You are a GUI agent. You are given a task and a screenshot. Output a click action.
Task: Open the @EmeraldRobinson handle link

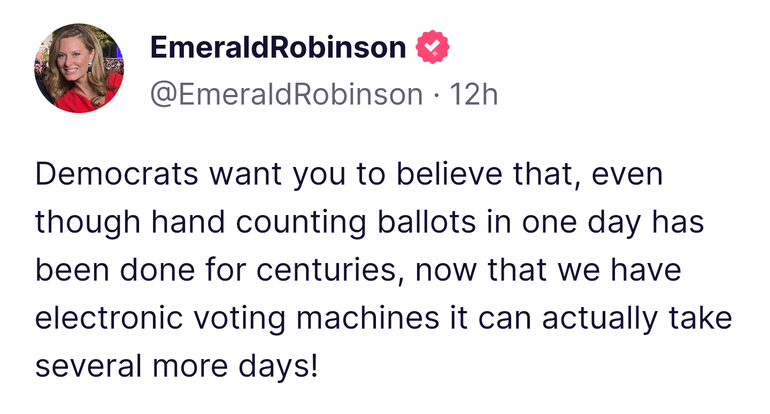[285, 94]
